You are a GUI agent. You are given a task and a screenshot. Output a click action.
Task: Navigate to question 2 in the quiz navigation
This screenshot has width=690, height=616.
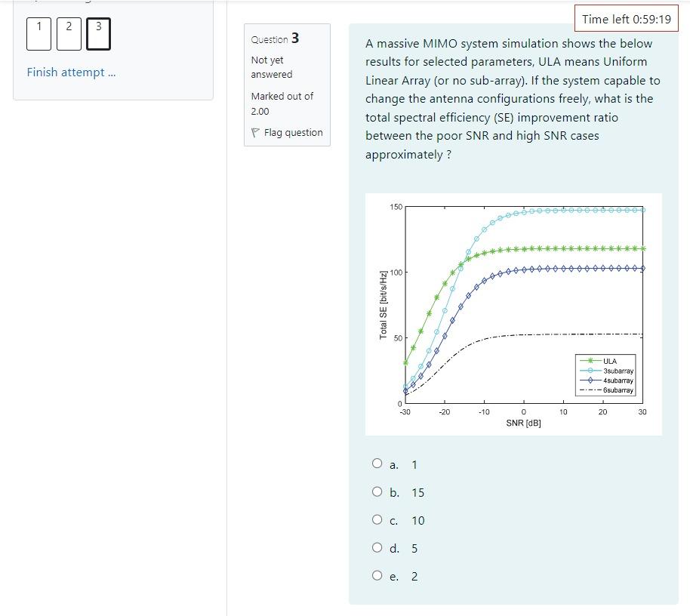69,33
